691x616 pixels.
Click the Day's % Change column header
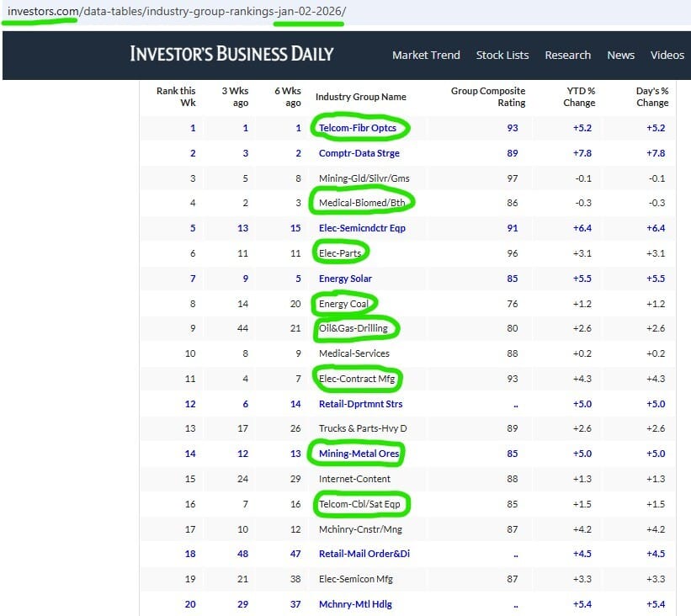click(652, 97)
